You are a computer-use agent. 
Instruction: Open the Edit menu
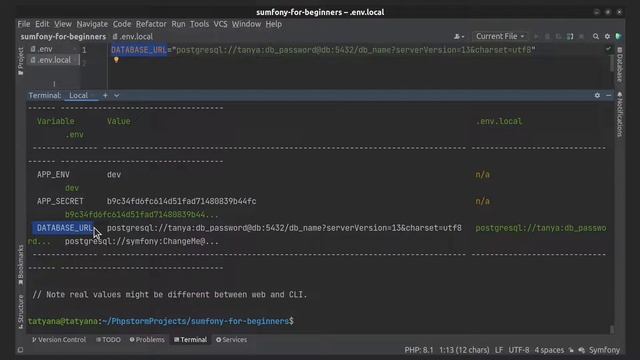coord(42,24)
